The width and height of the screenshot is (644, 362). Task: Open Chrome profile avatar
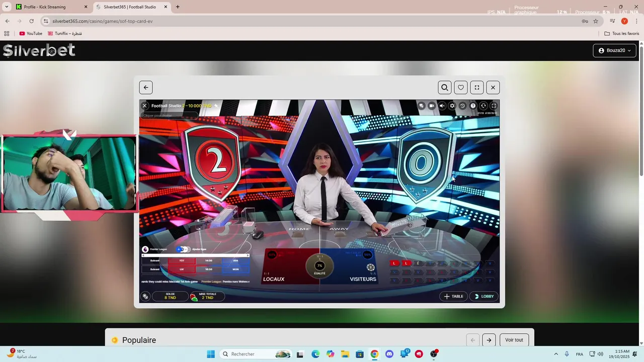click(624, 21)
